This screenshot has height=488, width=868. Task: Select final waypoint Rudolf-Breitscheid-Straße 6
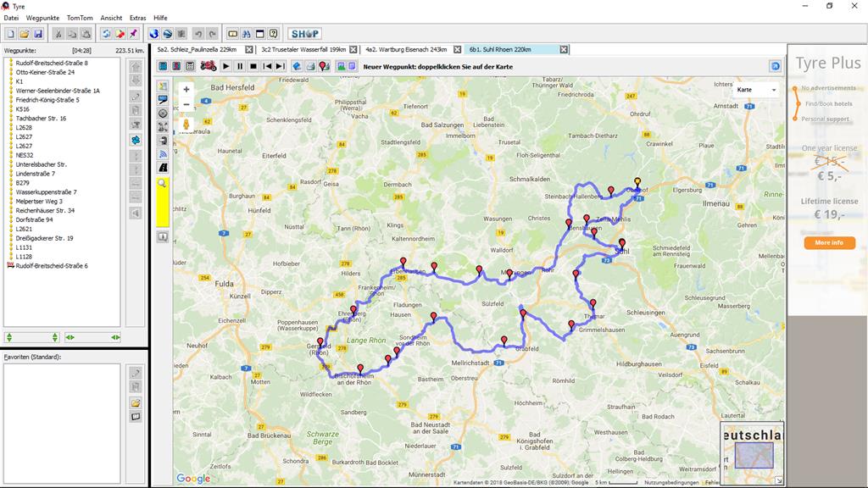point(52,265)
